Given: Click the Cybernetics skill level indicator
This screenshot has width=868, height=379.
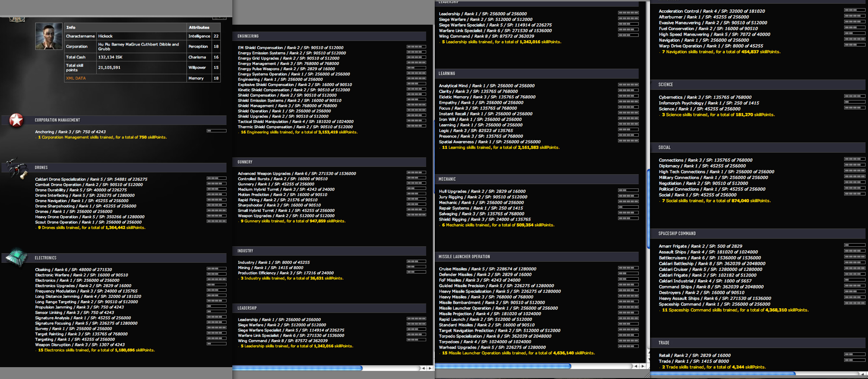Looking at the screenshot, I should (854, 96).
